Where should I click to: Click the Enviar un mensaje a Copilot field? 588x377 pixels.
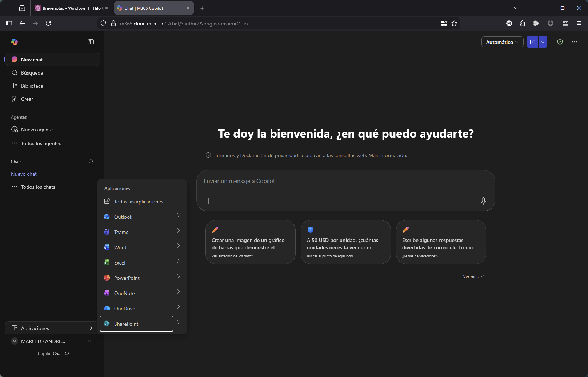(338, 181)
